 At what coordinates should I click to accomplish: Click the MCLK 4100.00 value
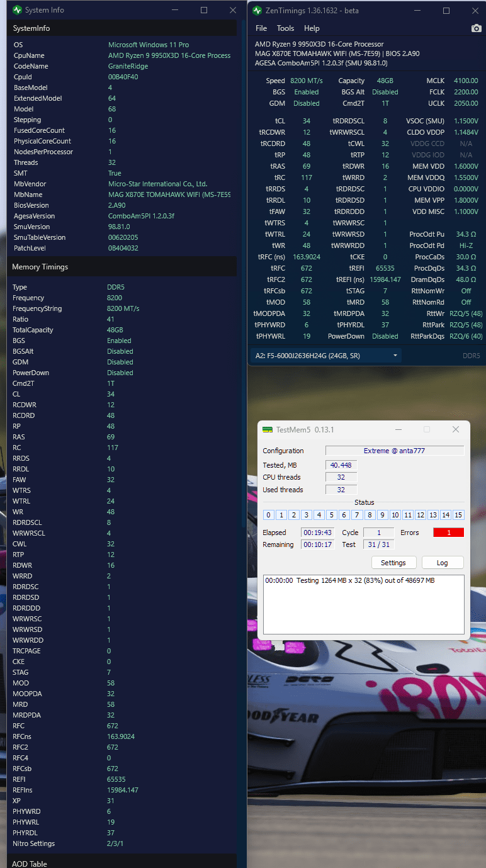(x=466, y=81)
